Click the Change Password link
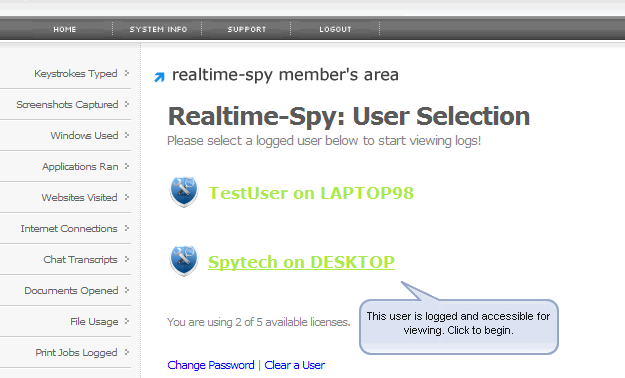 pyautogui.click(x=211, y=365)
